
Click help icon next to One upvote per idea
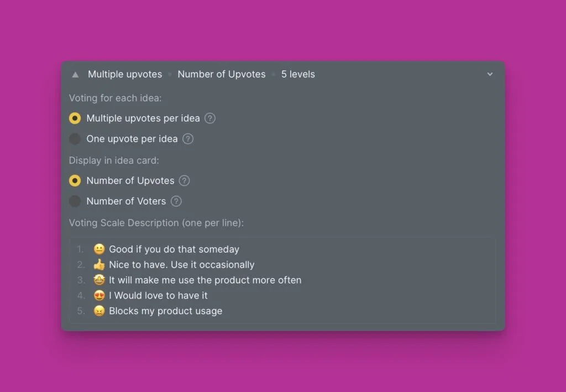click(188, 139)
